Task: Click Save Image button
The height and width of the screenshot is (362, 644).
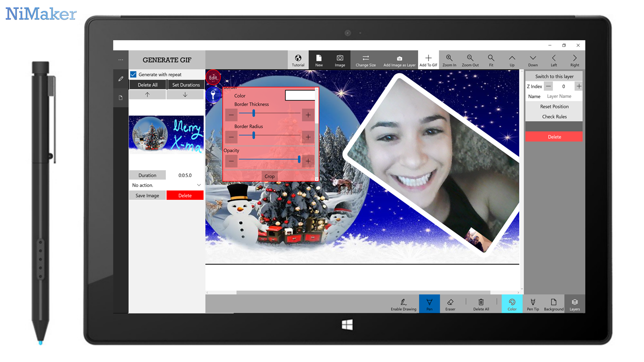Action: tap(148, 195)
